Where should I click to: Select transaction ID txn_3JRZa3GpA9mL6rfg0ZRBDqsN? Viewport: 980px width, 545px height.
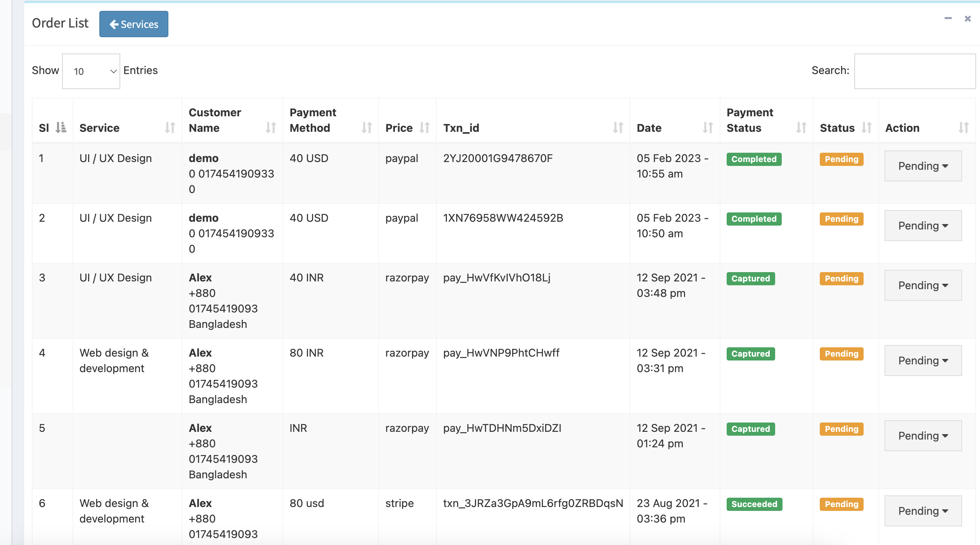(x=533, y=503)
